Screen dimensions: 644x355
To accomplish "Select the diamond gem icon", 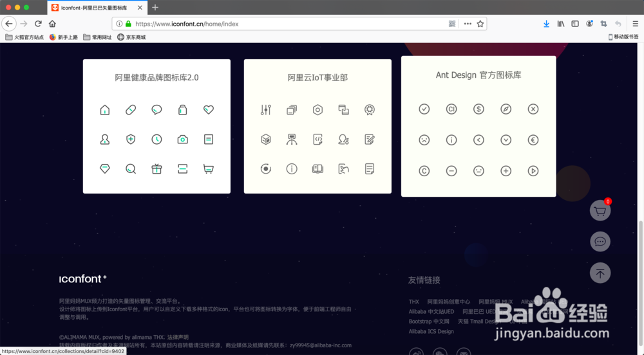I will 105,169.
